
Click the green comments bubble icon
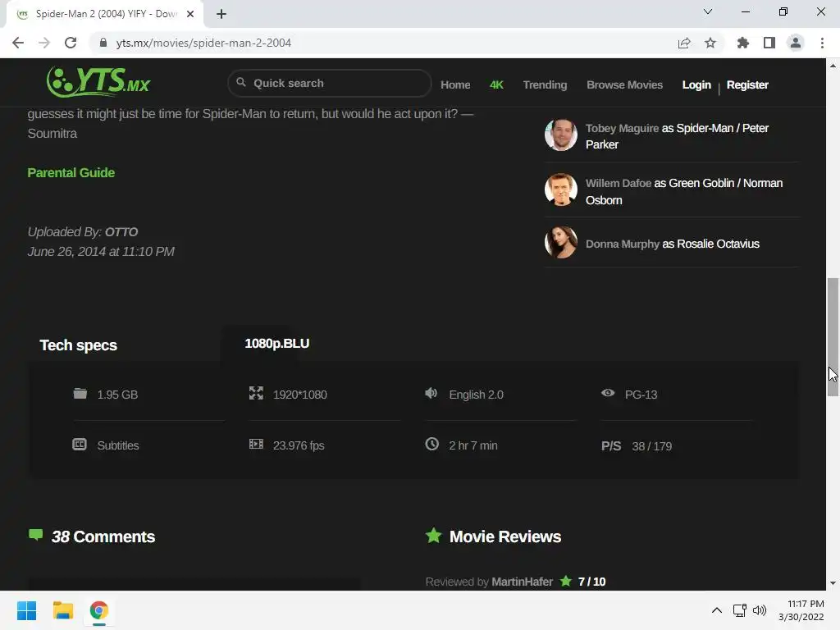point(35,535)
